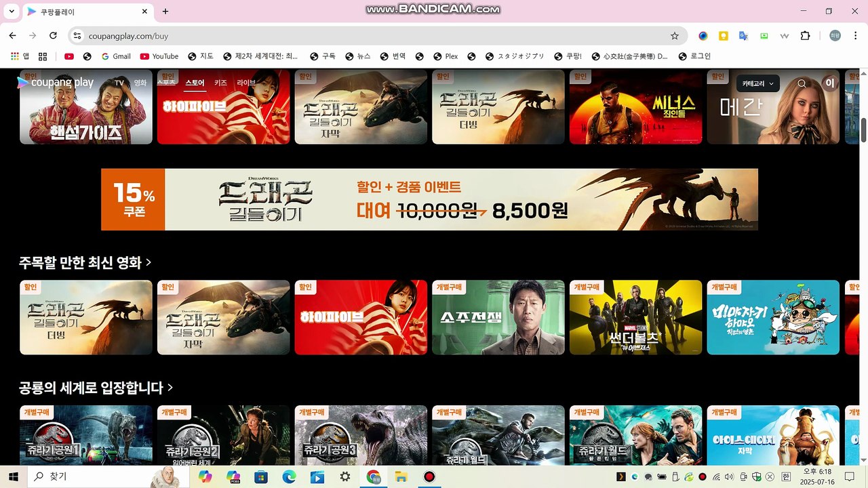Open 썬더볼츠 movie thumbnail
The image size is (868, 488).
pyautogui.click(x=635, y=317)
